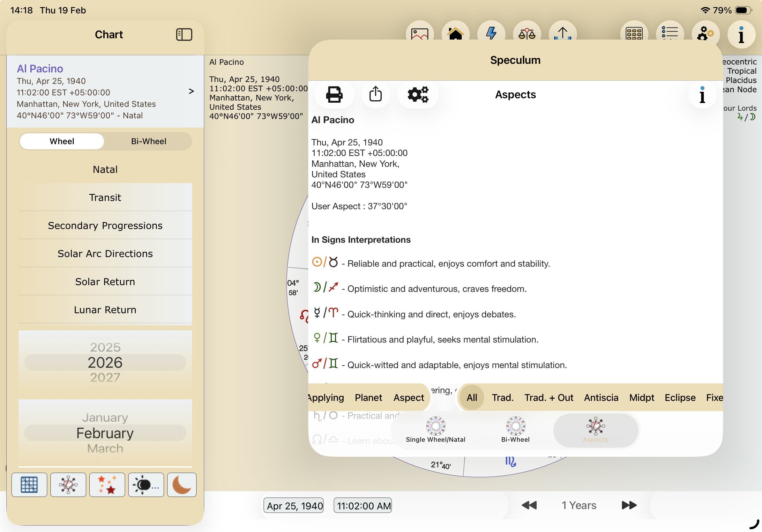The height and width of the screenshot is (532, 762).
Task: Switch to Bi-Wheel segment
Action: pos(148,141)
